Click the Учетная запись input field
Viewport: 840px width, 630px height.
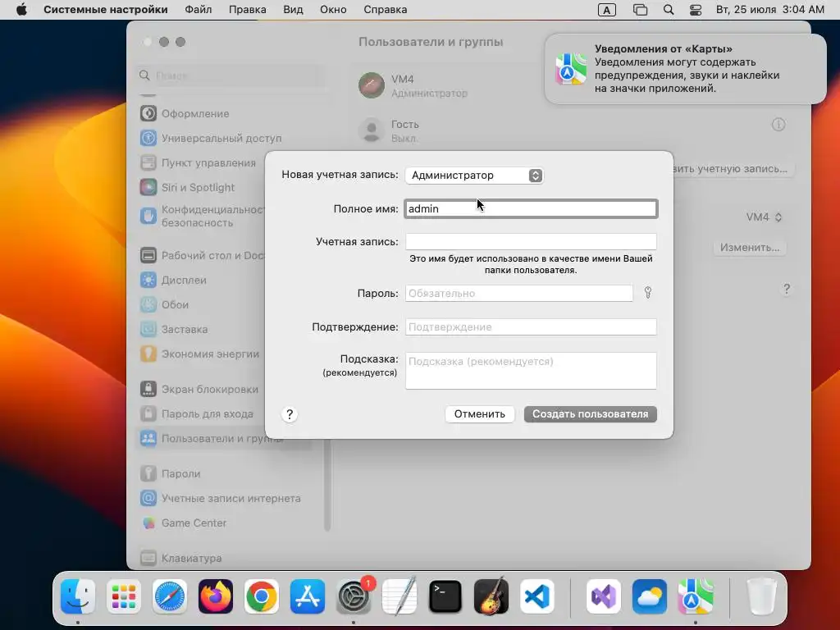tap(531, 242)
